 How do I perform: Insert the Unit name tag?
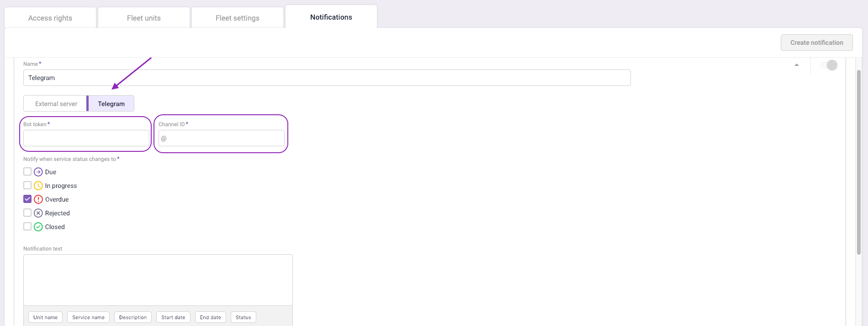(45, 317)
